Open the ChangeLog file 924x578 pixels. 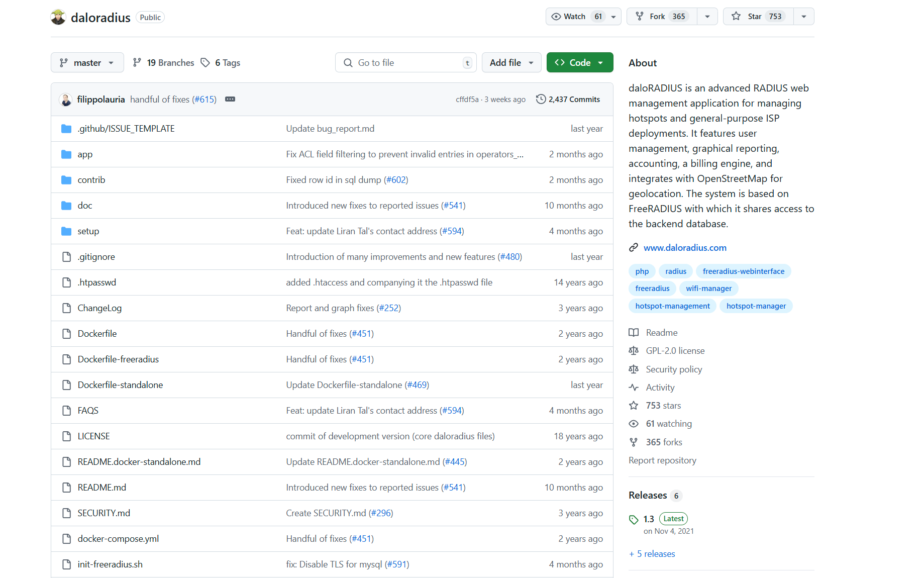(x=99, y=308)
